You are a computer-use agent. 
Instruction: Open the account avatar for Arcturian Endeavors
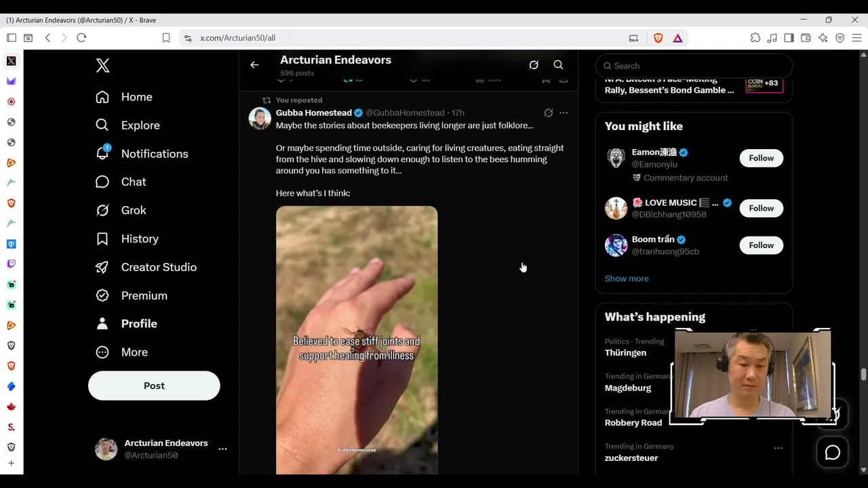point(106,449)
